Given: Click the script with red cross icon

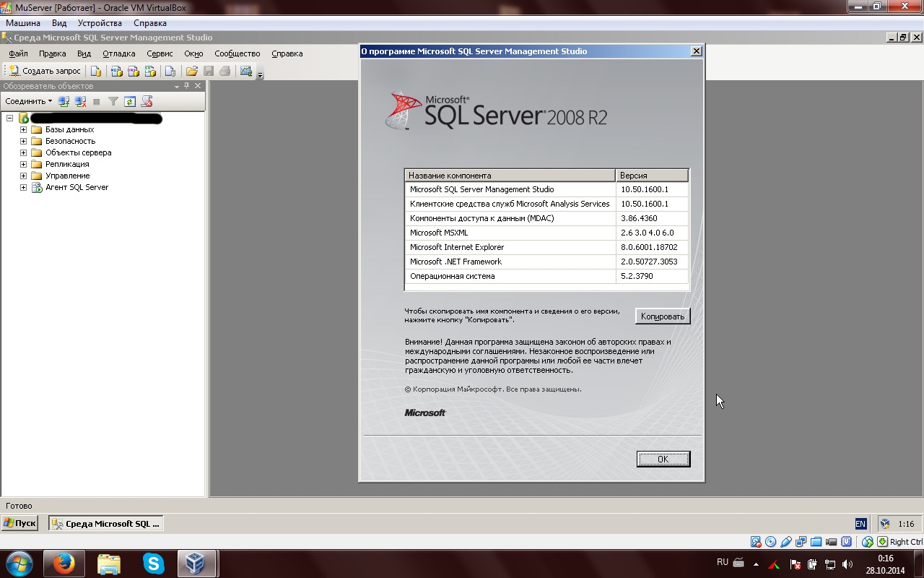Looking at the screenshot, I should pyautogui.click(x=147, y=101).
